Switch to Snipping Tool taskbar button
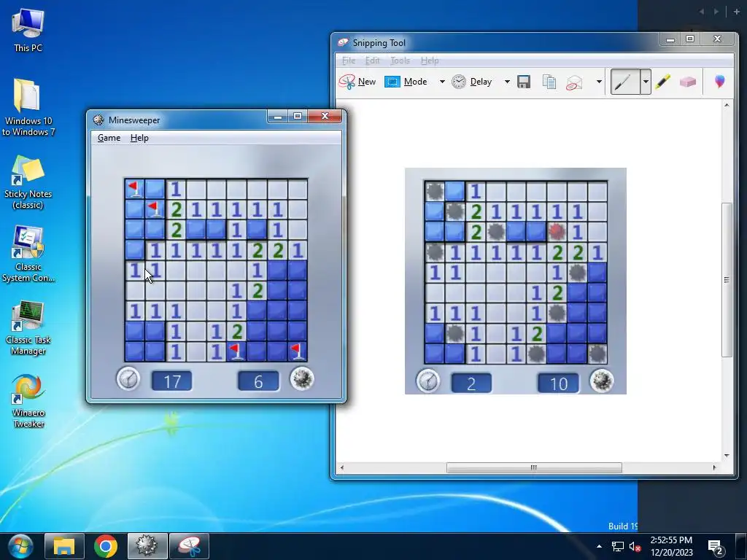 click(x=189, y=546)
